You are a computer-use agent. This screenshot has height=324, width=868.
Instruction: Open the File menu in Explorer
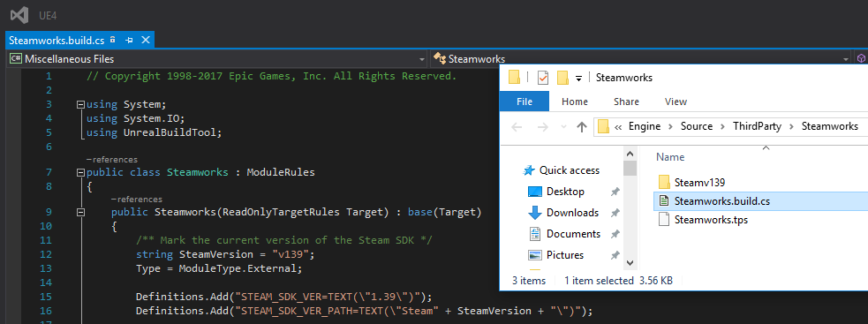(525, 102)
